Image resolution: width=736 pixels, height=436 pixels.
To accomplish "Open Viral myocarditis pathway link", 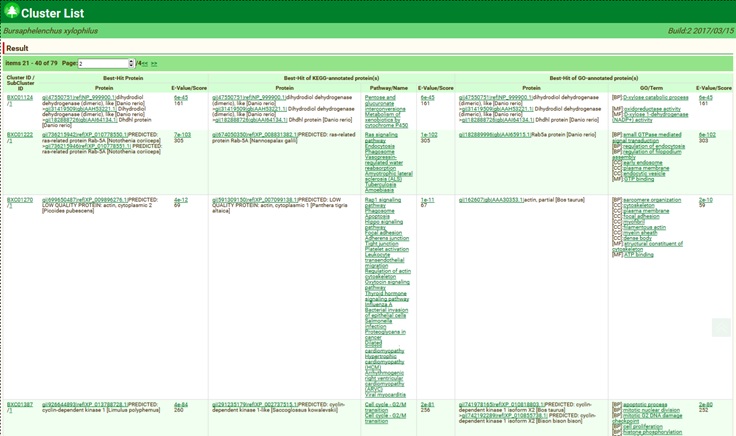I will coord(385,395).
